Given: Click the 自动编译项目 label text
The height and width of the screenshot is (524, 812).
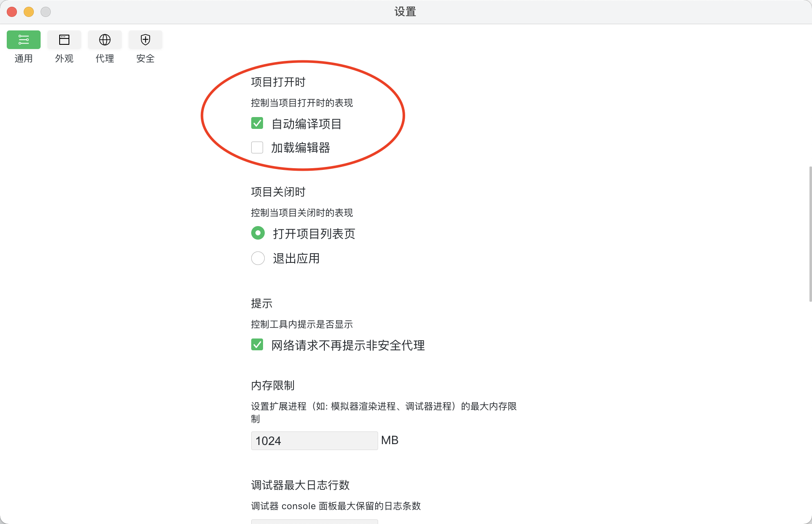Looking at the screenshot, I should click(x=306, y=124).
